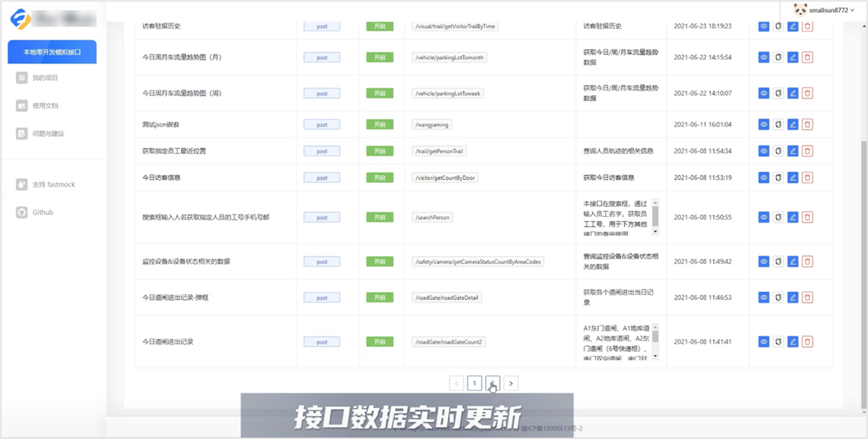868x439 pixels.
Task: Click the post tag for /wangyaming
Action: (322, 124)
